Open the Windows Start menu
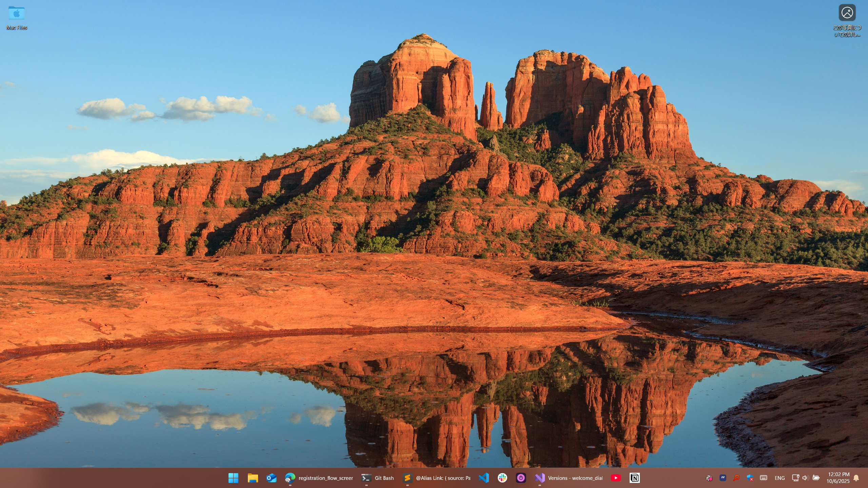The image size is (868, 488). pos(233,478)
